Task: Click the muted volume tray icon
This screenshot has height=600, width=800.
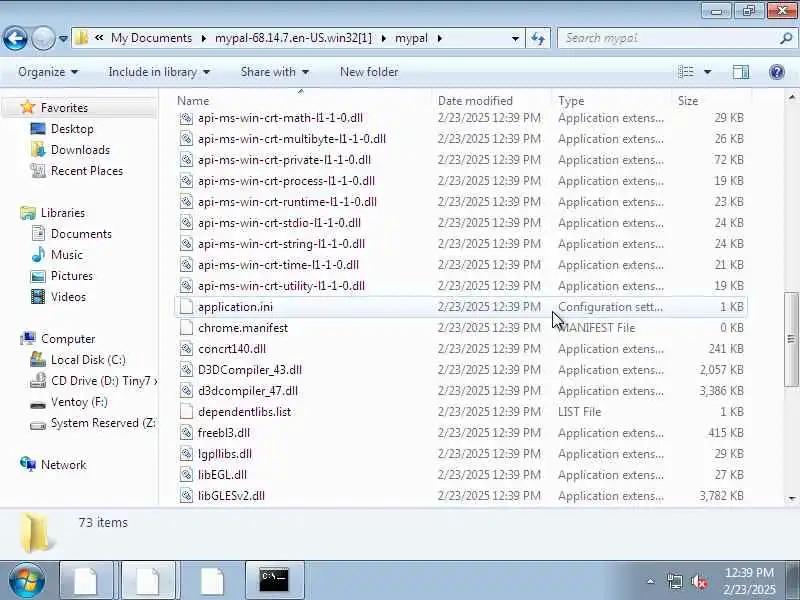Action: click(x=699, y=581)
